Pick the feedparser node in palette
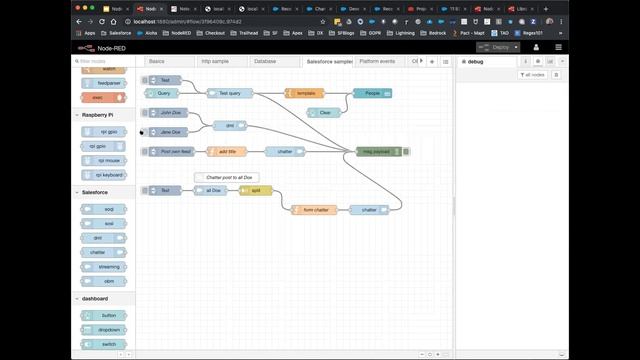This screenshot has height=360, width=640. coord(104,83)
